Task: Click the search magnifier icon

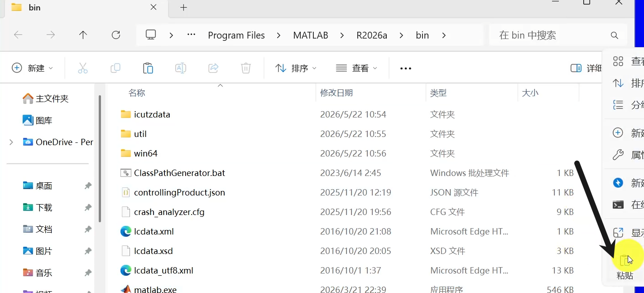Action: coord(615,35)
